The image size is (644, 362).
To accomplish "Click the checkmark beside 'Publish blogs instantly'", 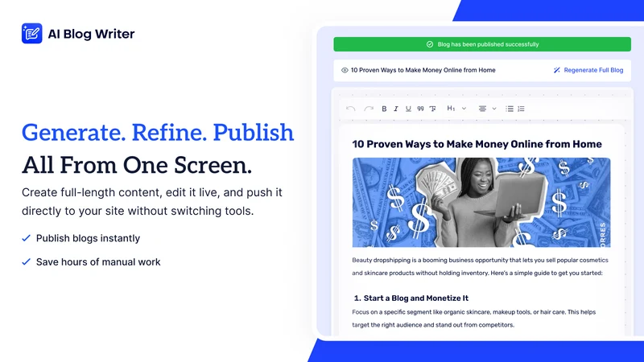I will click(x=27, y=238).
